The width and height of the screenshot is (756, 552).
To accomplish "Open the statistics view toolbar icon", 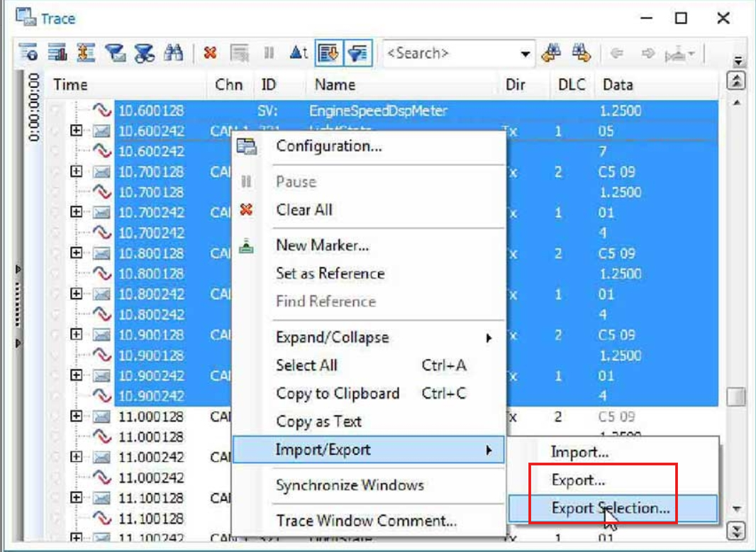I will pyautogui.click(x=57, y=53).
